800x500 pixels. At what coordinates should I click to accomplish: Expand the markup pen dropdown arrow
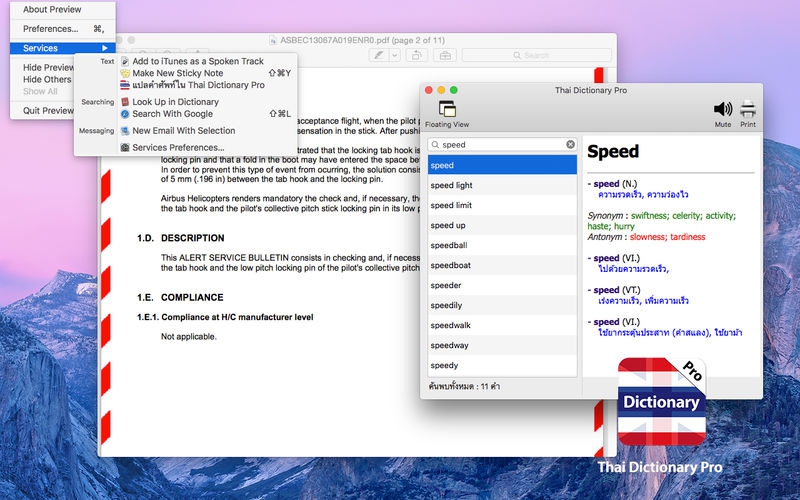[x=395, y=55]
